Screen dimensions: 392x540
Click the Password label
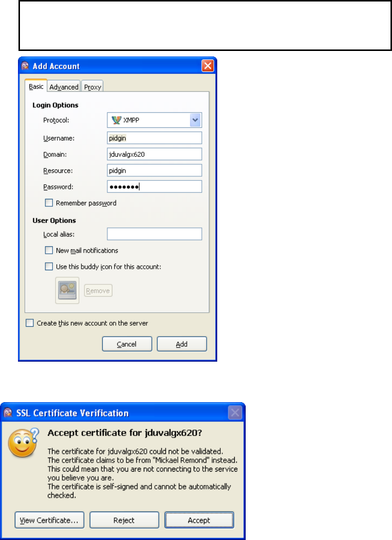tap(58, 187)
